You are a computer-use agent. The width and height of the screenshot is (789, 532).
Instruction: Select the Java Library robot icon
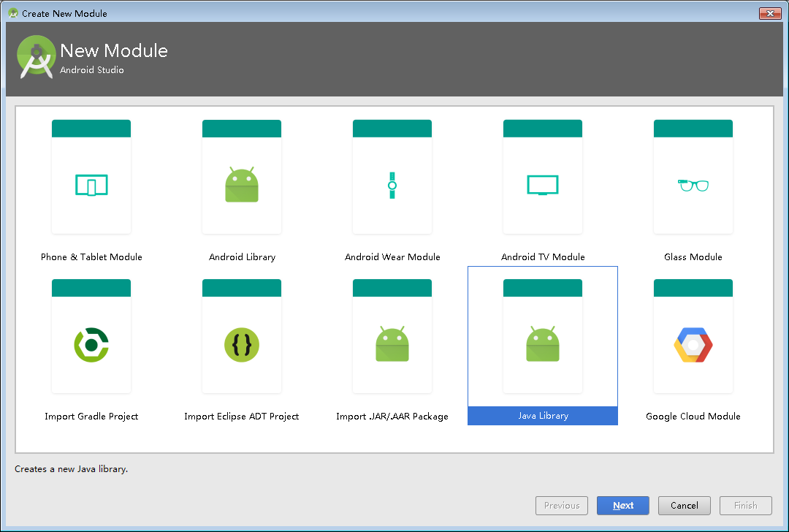(x=542, y=344)
